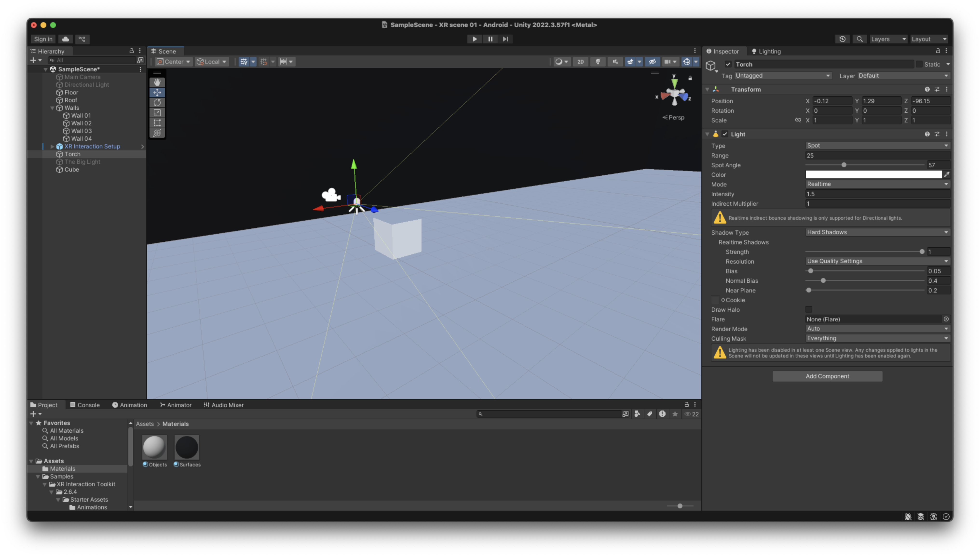
Task: Enable the Static checkbox
Action: pos(919,64)
